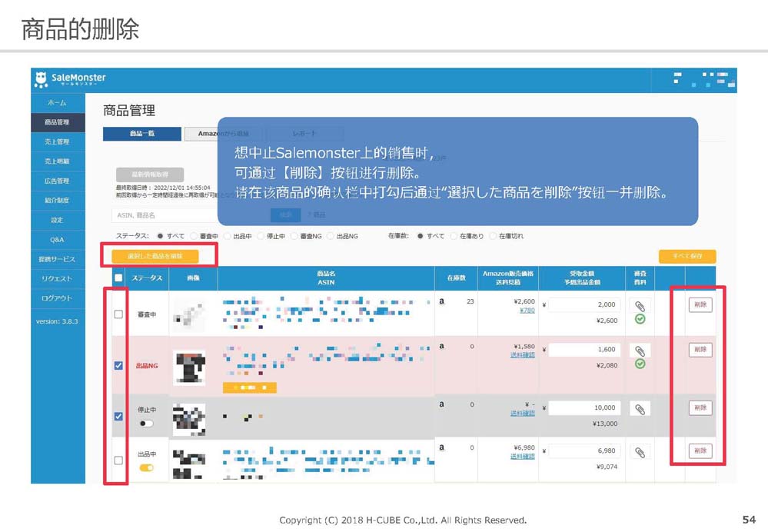Screen dimensions: 768x532
Task: Uncheck the checkbox of the 出品NG product
Action: pyautogui.click(x=118, y=365)
